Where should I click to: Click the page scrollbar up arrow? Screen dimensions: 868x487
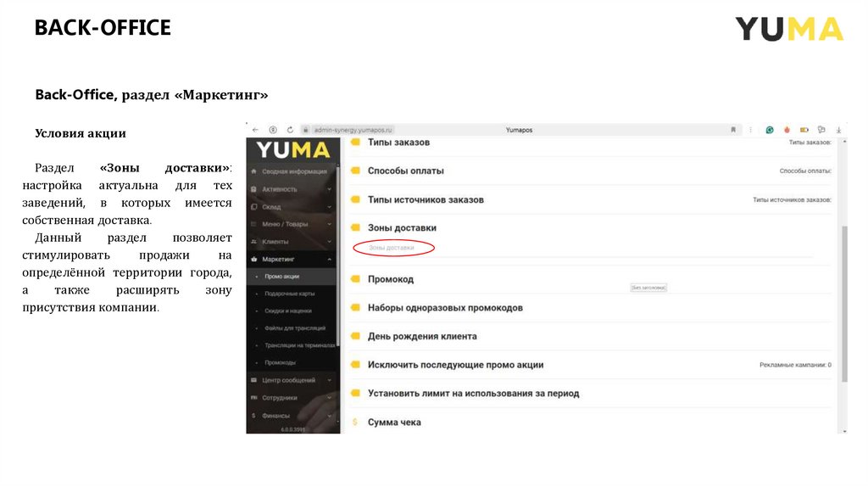(x=844, y=142)
